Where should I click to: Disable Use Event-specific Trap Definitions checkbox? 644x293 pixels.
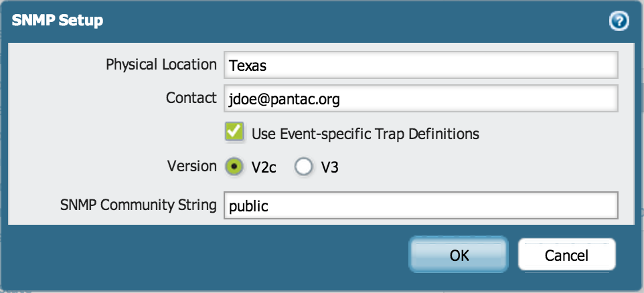coord(234,132)
